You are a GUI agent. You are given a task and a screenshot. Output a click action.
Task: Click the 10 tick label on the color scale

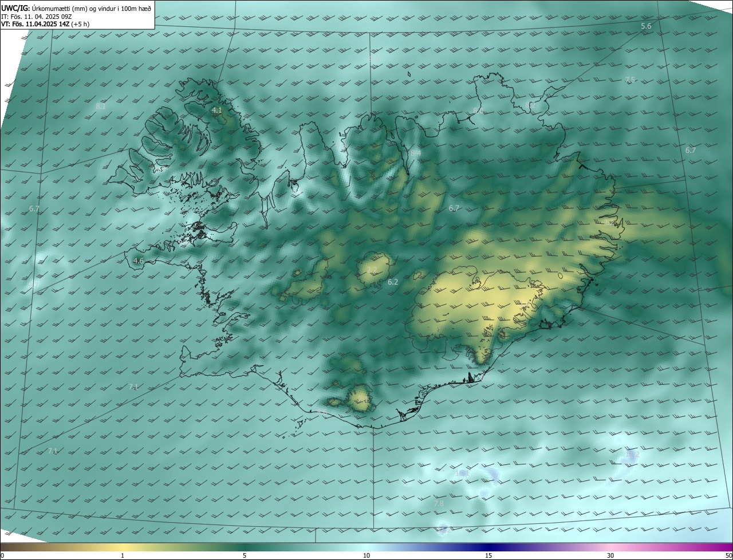(x=366, y=555)
